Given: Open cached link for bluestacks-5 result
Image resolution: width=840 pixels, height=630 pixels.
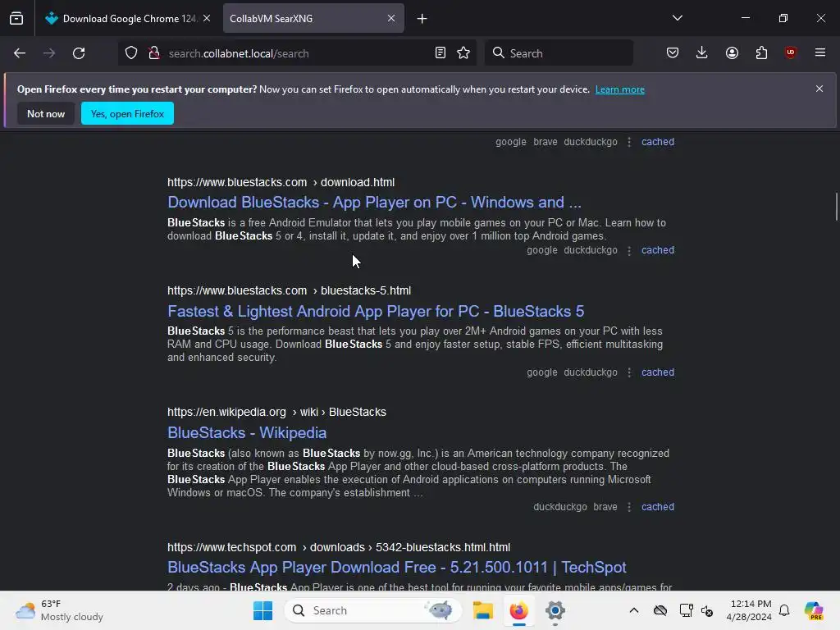Looking at the screenshot, I should [658, 372].
